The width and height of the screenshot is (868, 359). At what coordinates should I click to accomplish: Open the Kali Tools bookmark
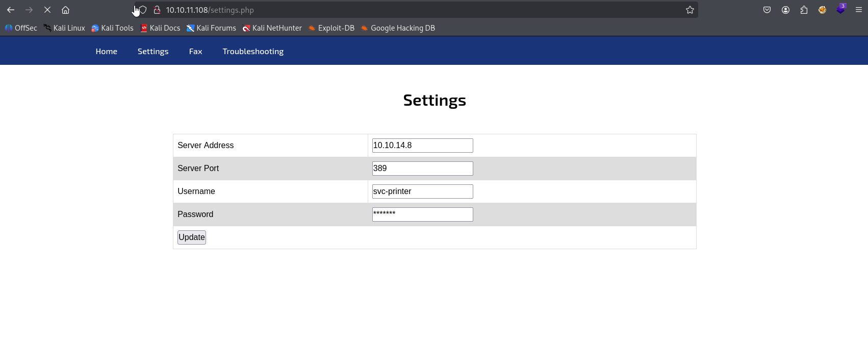point(112,28)
